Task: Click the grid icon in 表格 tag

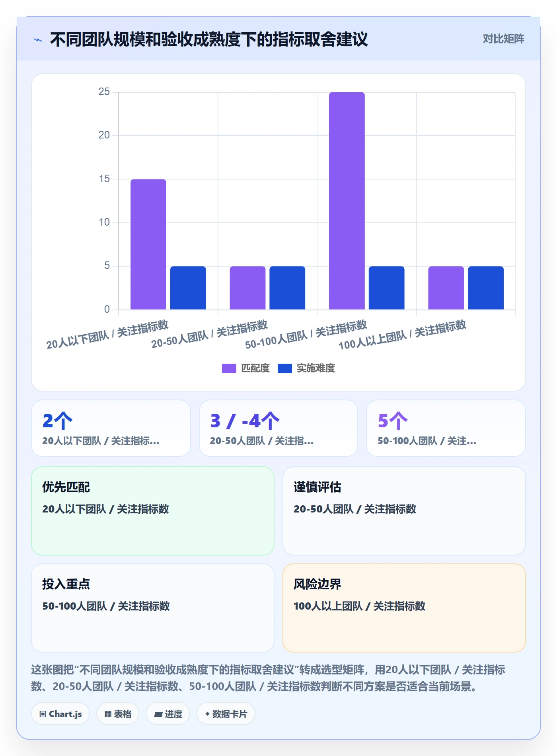Action: click(x=108, y=714)
